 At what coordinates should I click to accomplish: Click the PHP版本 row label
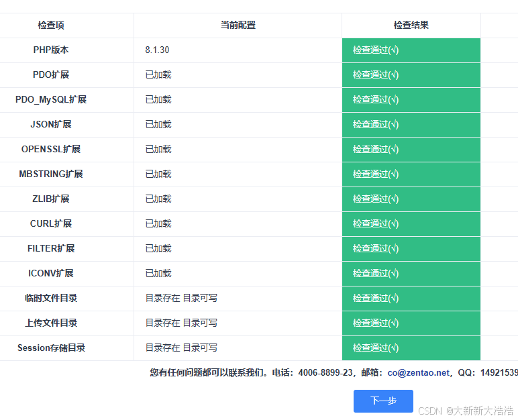pyautogui.click(x=51, y=50)
